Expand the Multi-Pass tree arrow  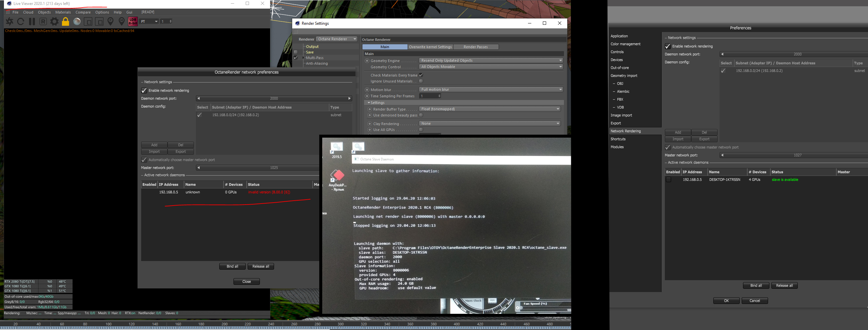tap(304, 58)
